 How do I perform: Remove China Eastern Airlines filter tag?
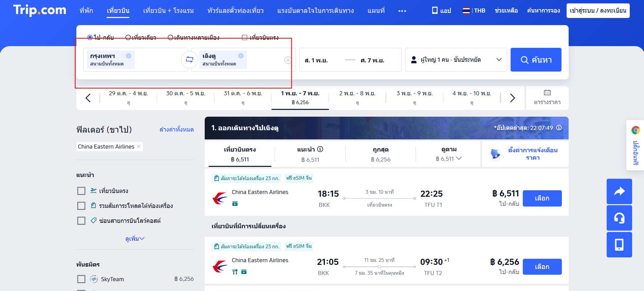click(x=139, y=147)
